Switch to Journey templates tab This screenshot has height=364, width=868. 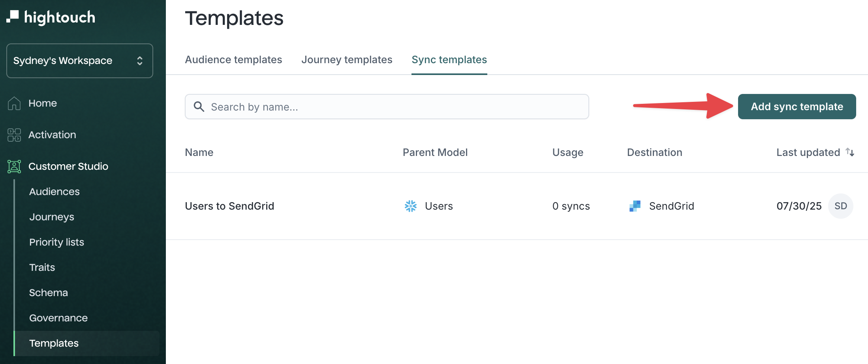point(347,60)
